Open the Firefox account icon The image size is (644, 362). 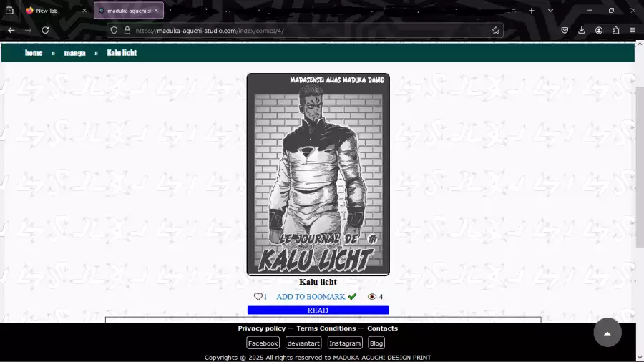coord(598,30)
